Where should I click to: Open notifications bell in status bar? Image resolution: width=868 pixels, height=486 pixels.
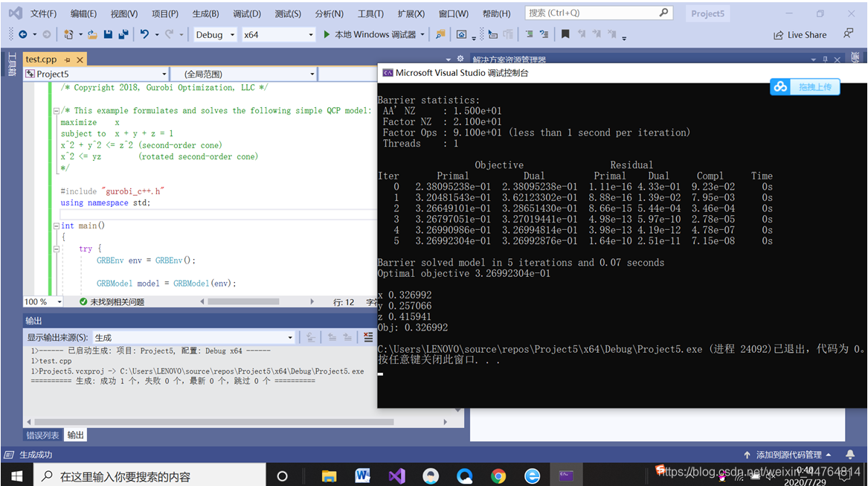pos(849,455)
